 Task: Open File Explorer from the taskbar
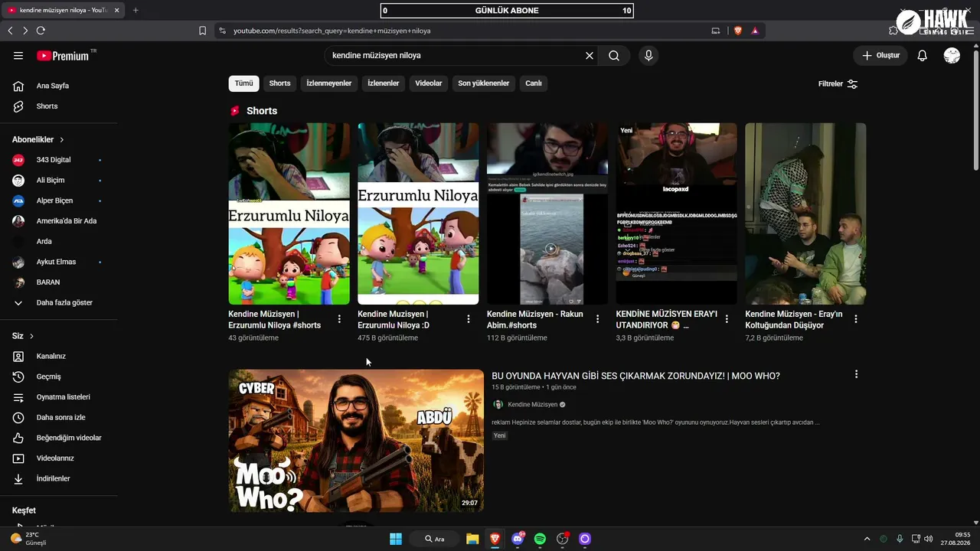pos(472,539)
